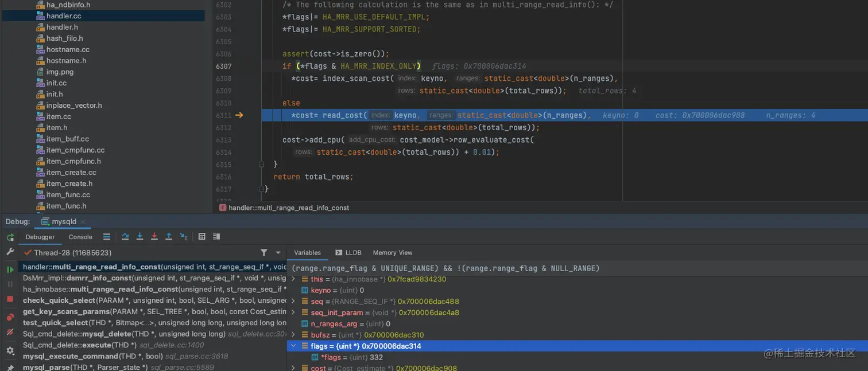Open LLDB tab

click(x=348, y=252)
